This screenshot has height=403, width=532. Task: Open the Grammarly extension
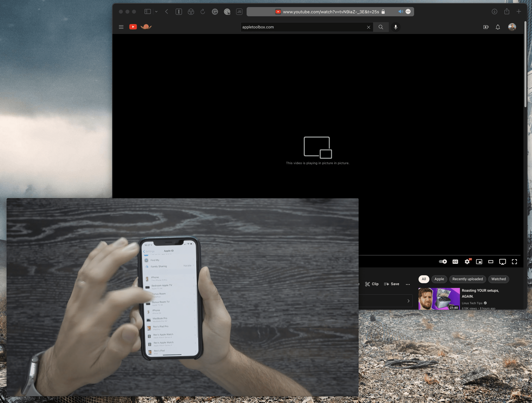coord(215,12)
